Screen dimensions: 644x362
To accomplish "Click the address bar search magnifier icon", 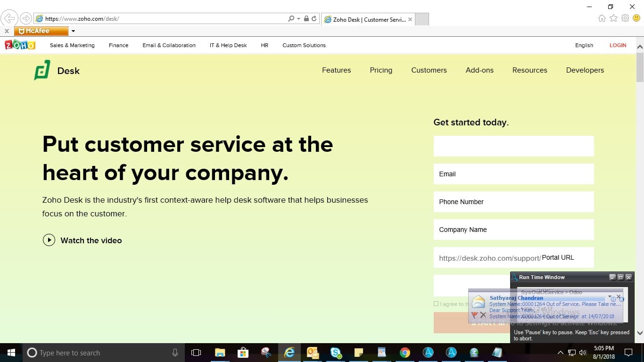I will (x=291, y=19).
